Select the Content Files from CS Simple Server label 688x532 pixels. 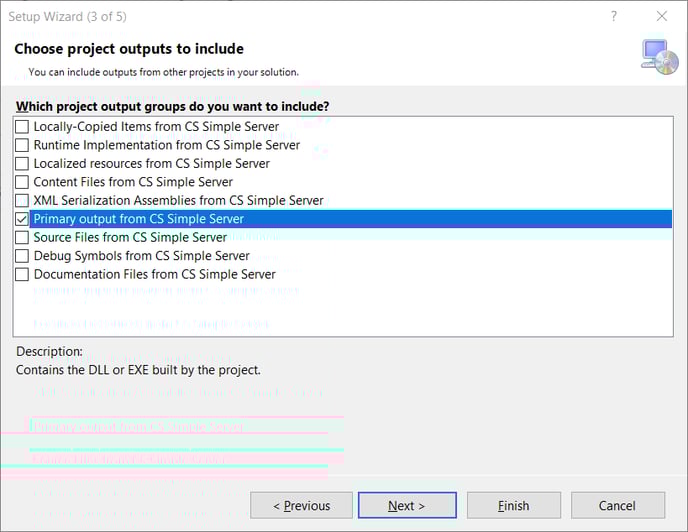[133, 182]
